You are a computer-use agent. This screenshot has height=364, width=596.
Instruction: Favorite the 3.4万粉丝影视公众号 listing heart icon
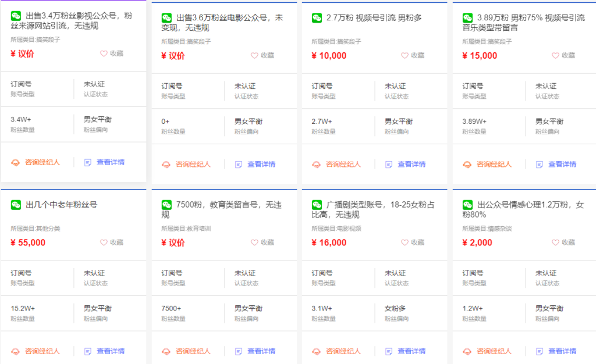click(104, 53)
